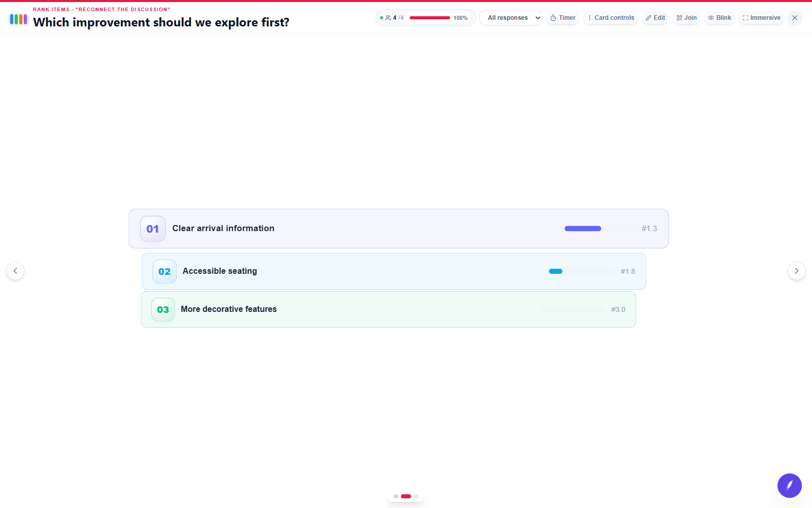This screenshot has width=812, height=508.
Task: Expand the All responses dropdown
Action: (x=511, y=18)
